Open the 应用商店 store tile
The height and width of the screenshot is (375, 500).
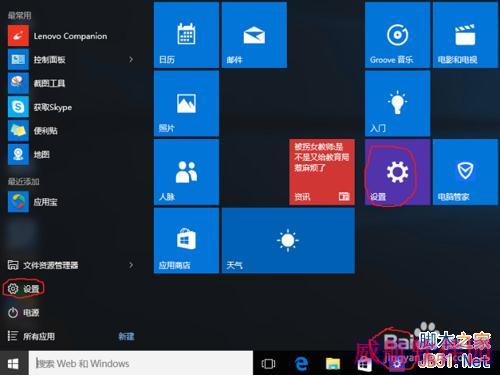[x=186, y=240]
